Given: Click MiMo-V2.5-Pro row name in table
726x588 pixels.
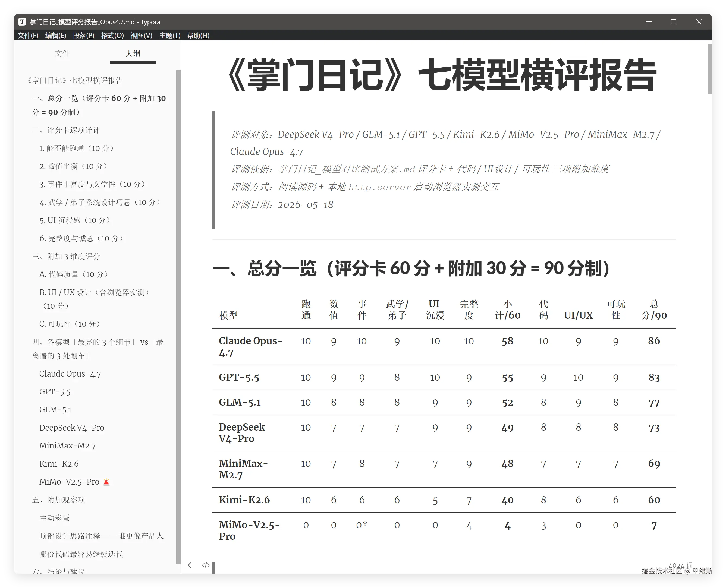Looking at the screenshot, I should 249,530.
